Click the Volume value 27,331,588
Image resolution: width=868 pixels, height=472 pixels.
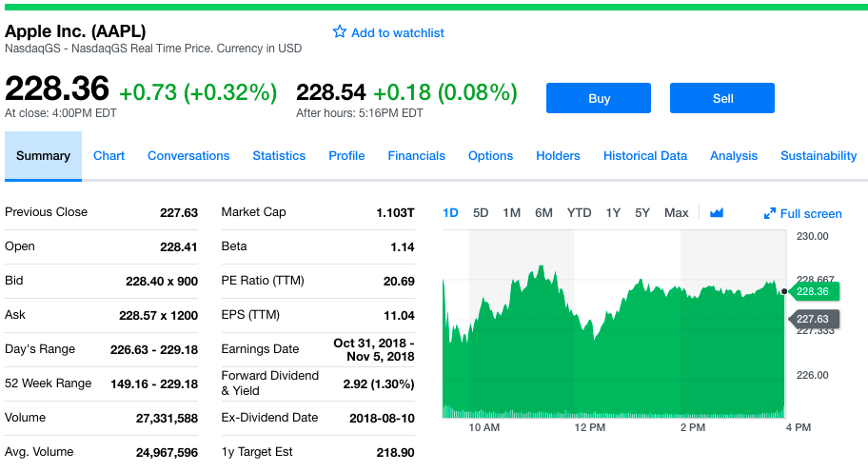(x=167, y=419)
